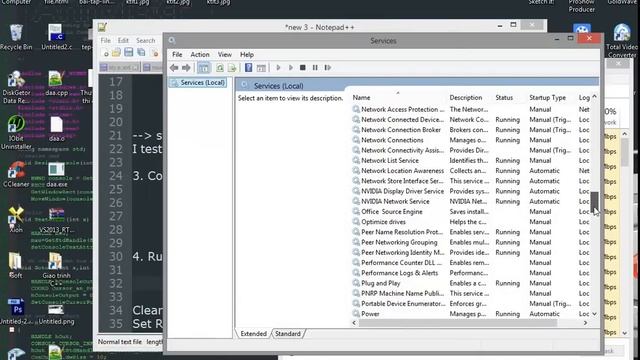The width and height of the screenshot is (640, 360).
Task: Click Save icon in Notepad++ toolbar
Action: click(129, 52)
